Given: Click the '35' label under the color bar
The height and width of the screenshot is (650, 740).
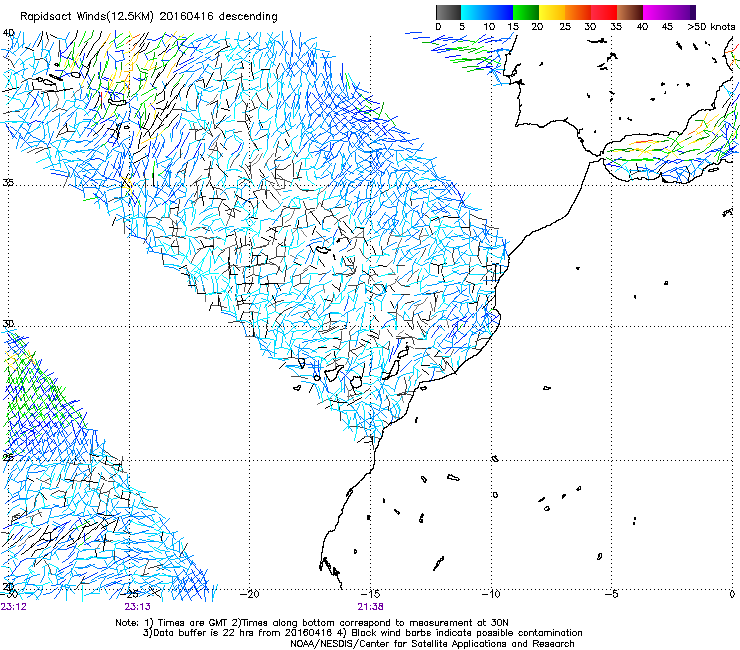Looking at the screenshot, I should tap(616, 26).
